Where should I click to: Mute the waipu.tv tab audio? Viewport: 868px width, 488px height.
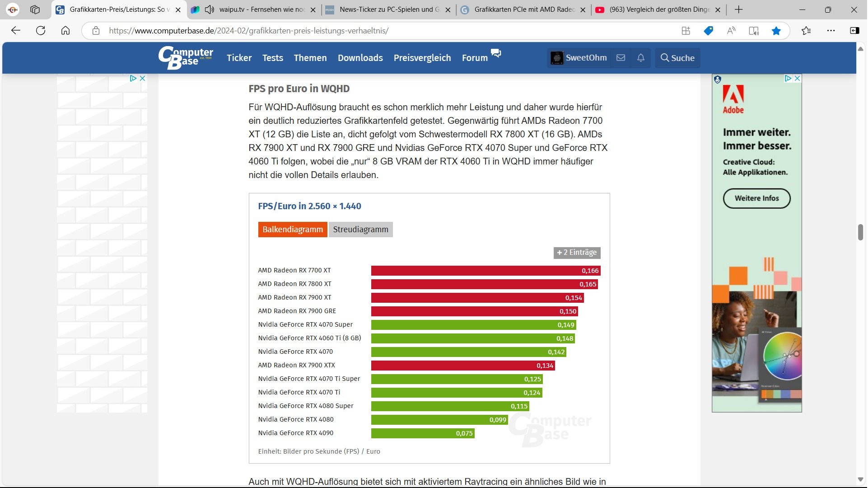tap(209, 9)
